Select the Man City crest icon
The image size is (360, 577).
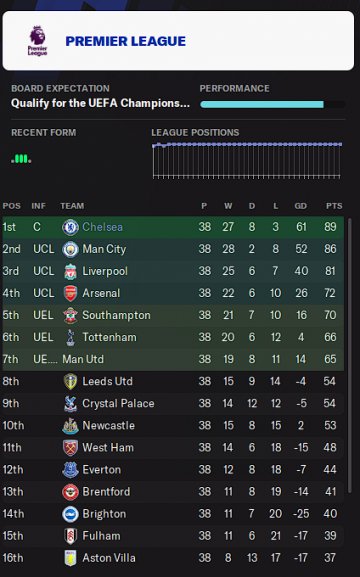tap(70, 249)
